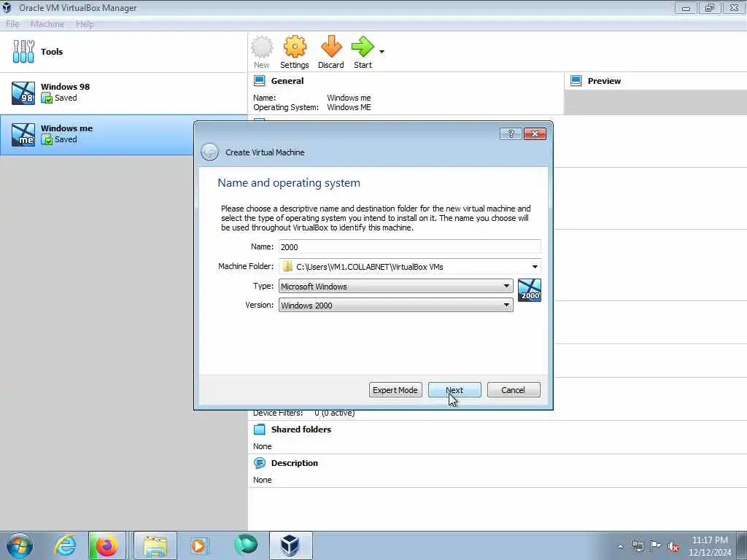
Task: Open the Machine menu
Action: pyautogui.click(x=47, y=24)
